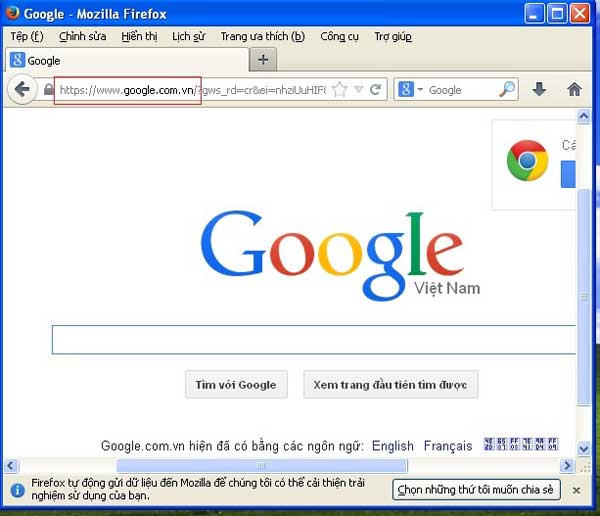
Task: Click the blue info icon in notification bar
Action: (17, 490)
